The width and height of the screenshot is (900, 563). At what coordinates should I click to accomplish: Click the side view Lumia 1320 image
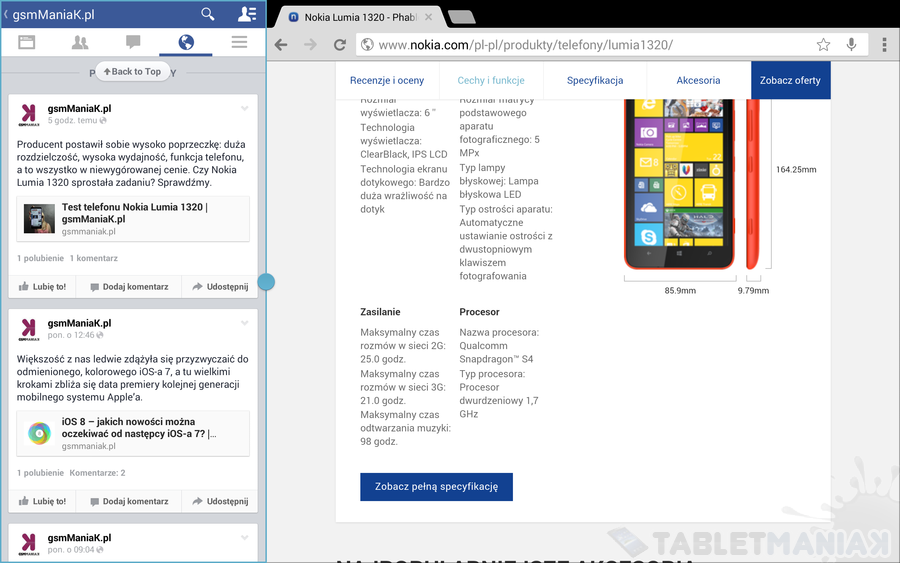pos(752,184)
